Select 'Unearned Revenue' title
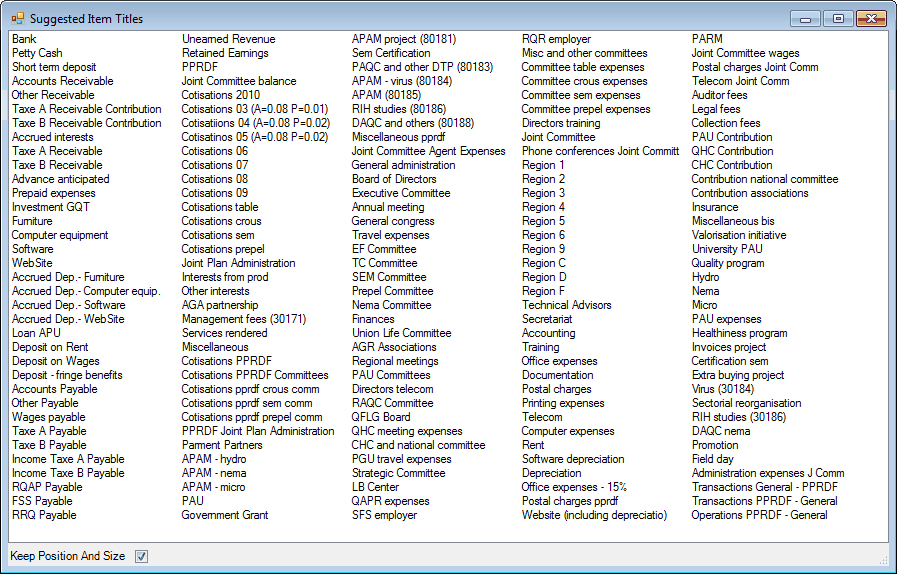The height and width of the screenshot is (574, 897). point(229,39)
